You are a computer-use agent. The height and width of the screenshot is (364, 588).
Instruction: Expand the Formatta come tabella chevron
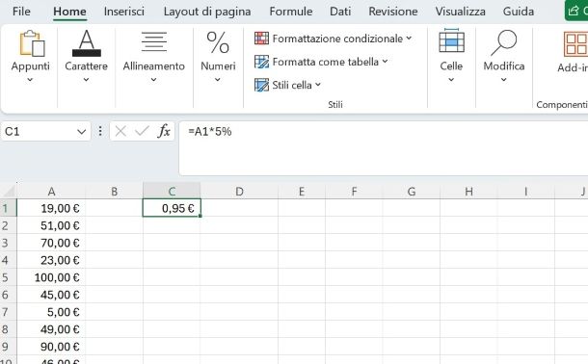pos(385,61)
